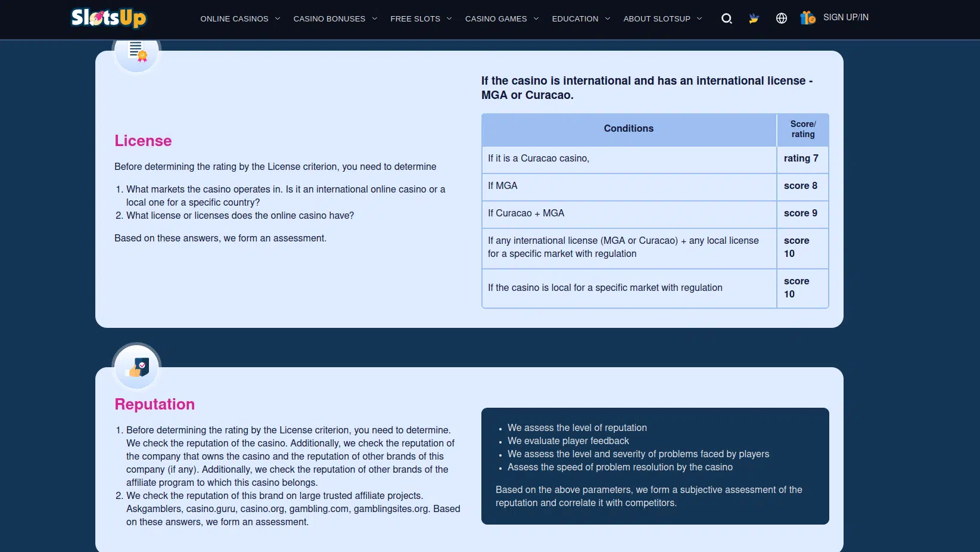This screenshot has width=980, height=552.
Task: Click the Score/rating column header
Action: click(x=802, y=129)
